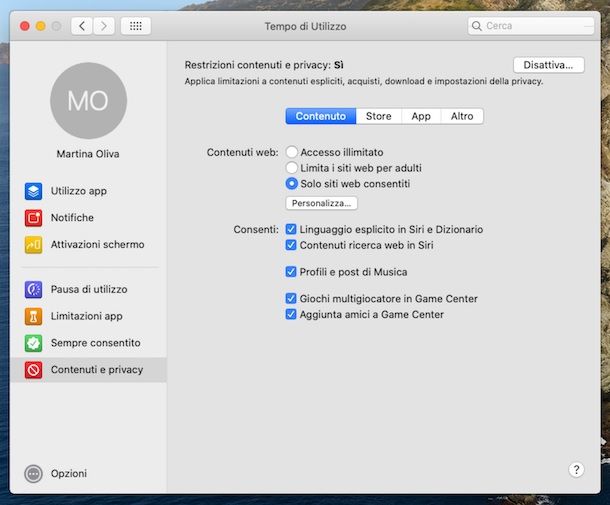The height and width of the screenshot is (505, 610).
Task: Minimize window with the yellow button
Action: (x=40, y=26)
